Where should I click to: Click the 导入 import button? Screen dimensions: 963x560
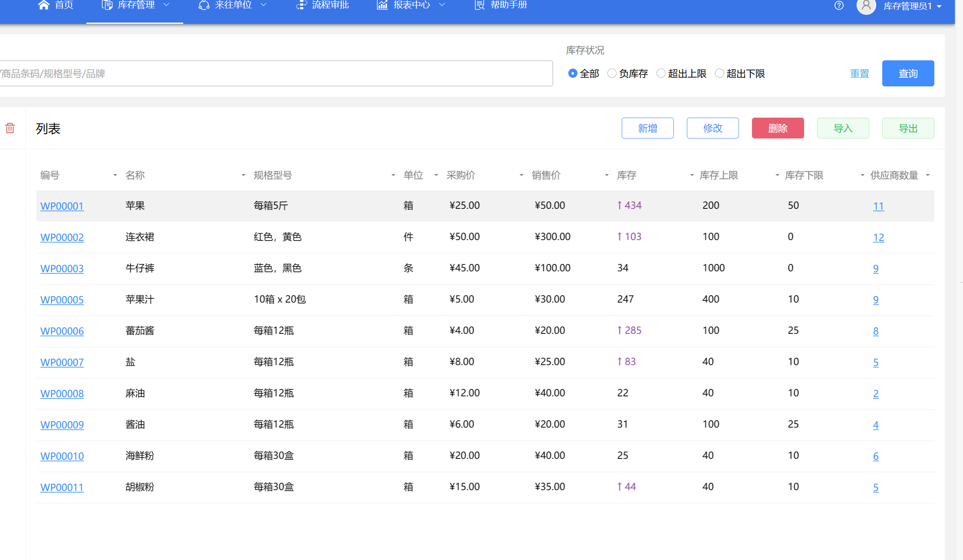[x=843, y=128]
